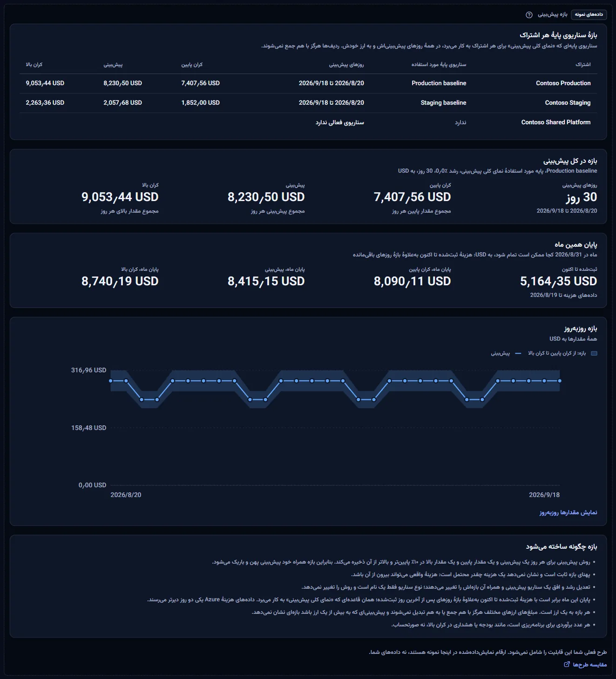Click the 2,057٫68 USD forecast cell

pyautogui.click(x=122, y=103)
